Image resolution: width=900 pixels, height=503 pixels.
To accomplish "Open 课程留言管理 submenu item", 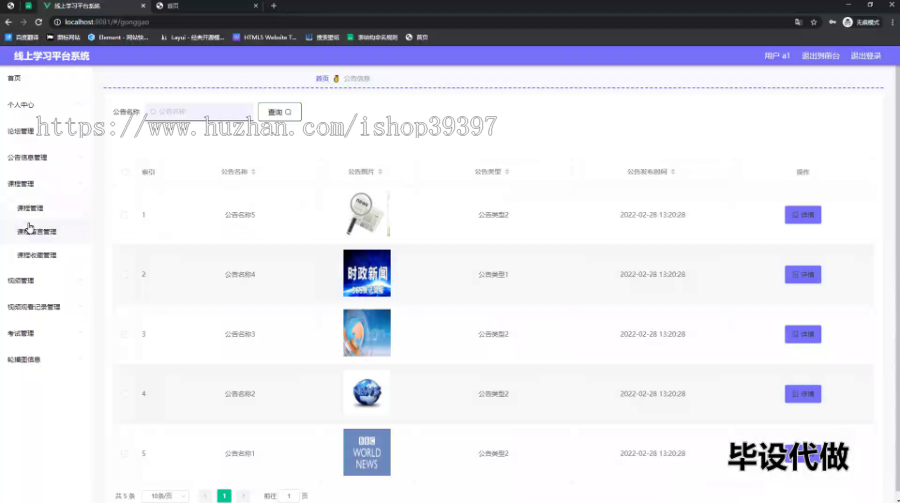I will 45,232.
